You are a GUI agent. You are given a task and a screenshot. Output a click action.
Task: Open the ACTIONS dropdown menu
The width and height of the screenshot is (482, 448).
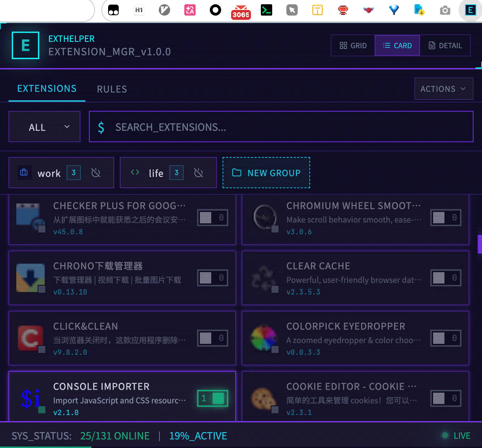click(x=444, y=89)
